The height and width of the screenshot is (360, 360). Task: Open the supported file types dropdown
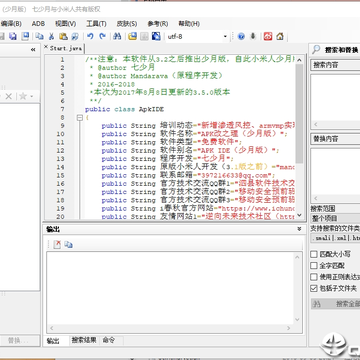point(335,238)
